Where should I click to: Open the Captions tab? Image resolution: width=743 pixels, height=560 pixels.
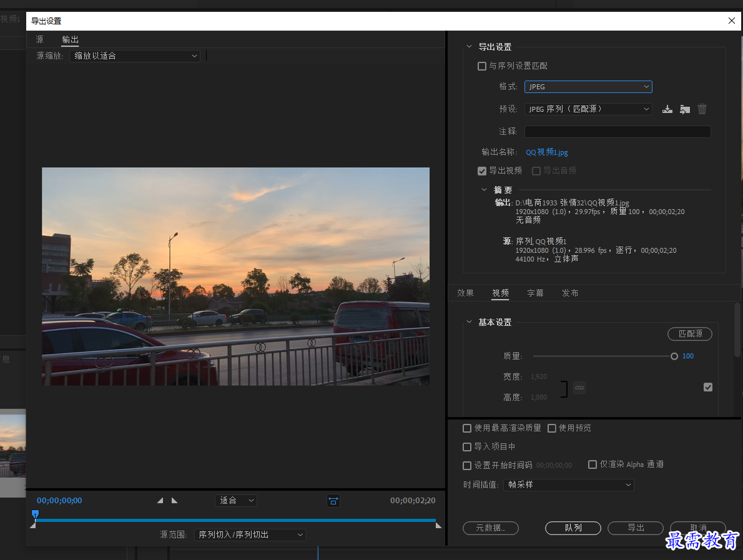tap(536, 293)
